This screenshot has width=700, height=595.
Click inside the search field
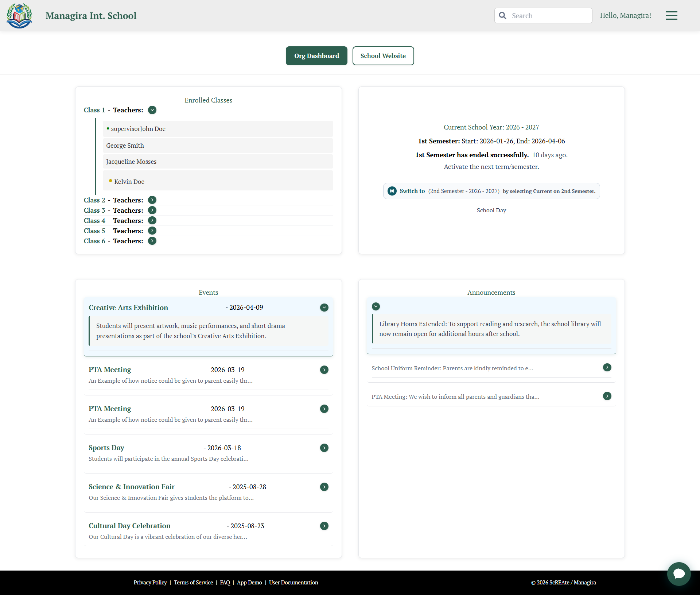click(x=547, y=15)
